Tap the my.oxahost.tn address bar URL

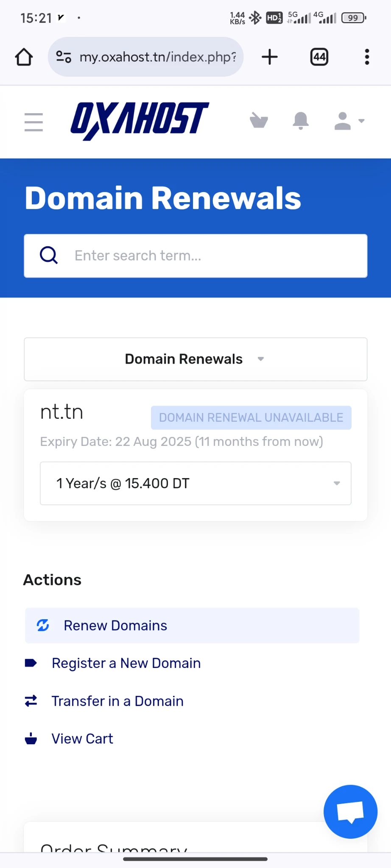point(158,57)
